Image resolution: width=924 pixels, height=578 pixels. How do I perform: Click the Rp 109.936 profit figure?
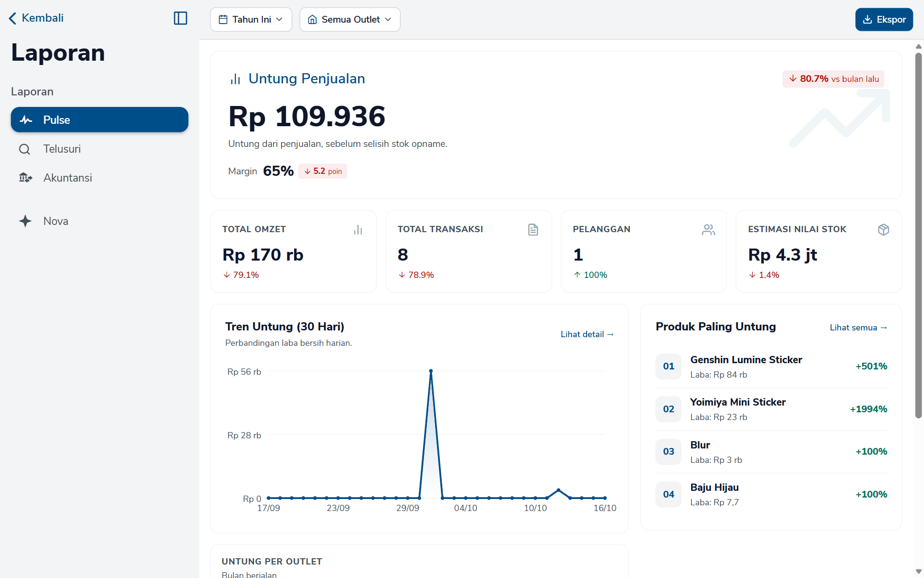point(307,117)
